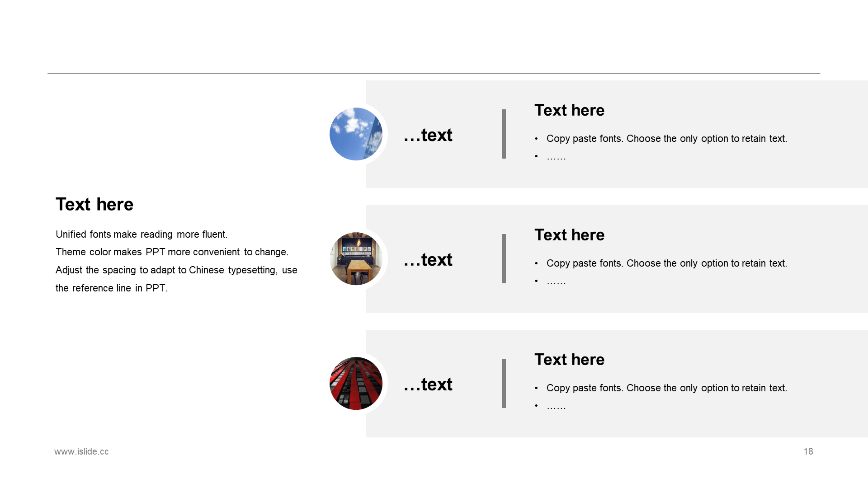Click 'Text here' heading in middle panel
Screen dimensions: 868x488
(569, 235)
